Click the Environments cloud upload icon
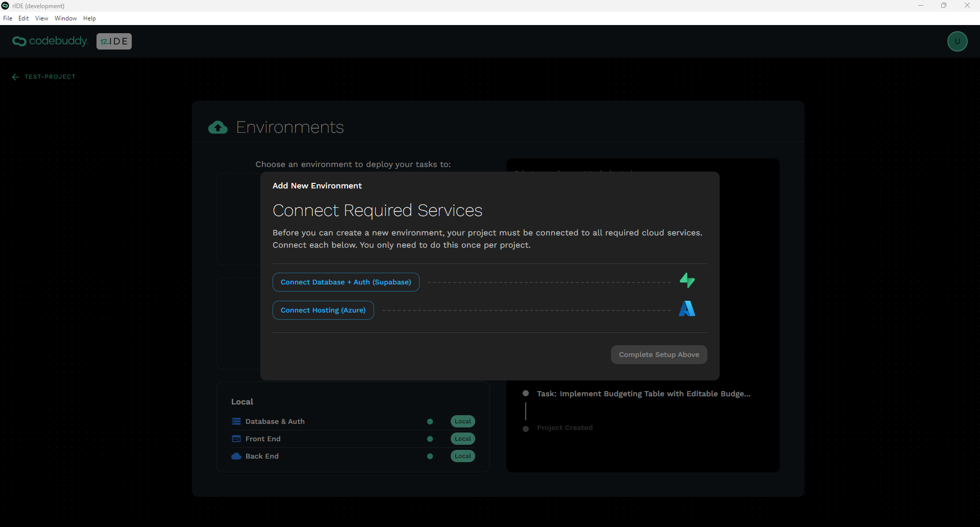Image resolution: width=980 pixels, height=527 pixels. 218,127
